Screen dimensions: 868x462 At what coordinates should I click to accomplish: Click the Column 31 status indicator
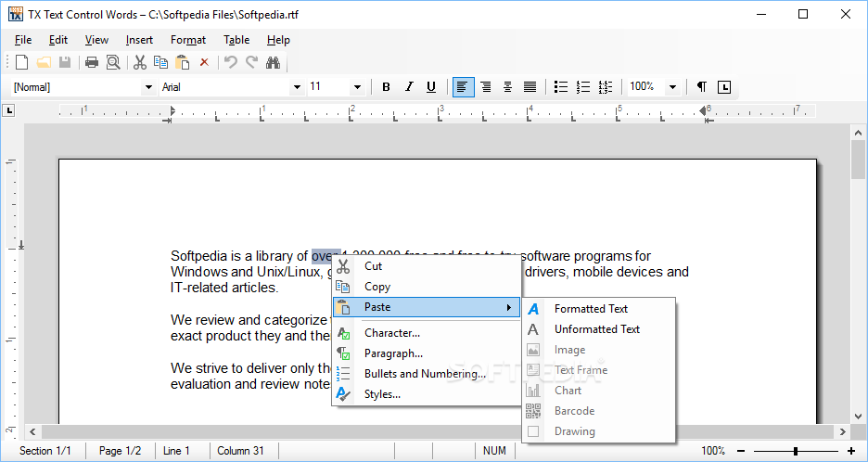click(241, 451)
